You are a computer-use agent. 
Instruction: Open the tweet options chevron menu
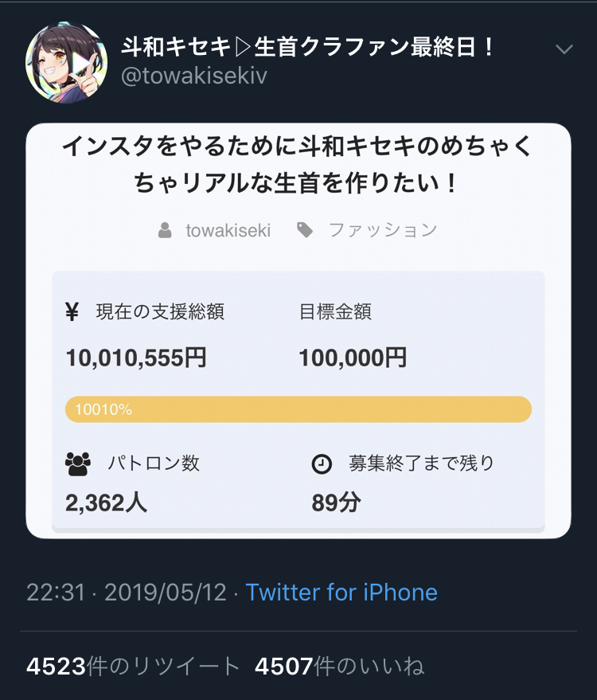[564, 49]
